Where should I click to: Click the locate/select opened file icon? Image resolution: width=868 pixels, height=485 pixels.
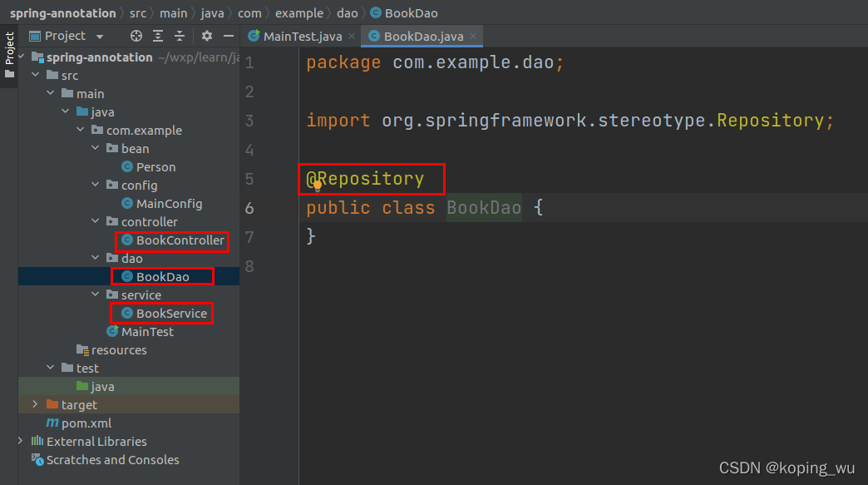click(x=136, y=36)
